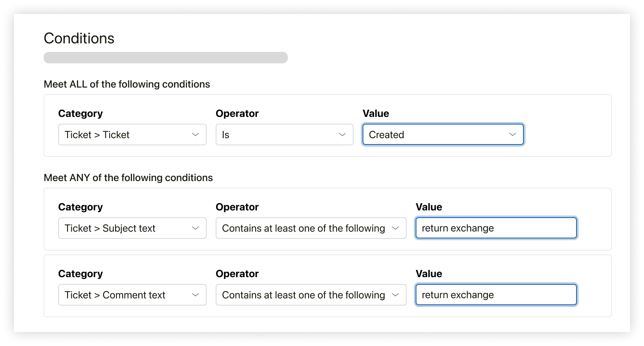Open the Comment text row's Contains operator dropdown
Viewport: 644px width, 346px height.
(303, 295)
